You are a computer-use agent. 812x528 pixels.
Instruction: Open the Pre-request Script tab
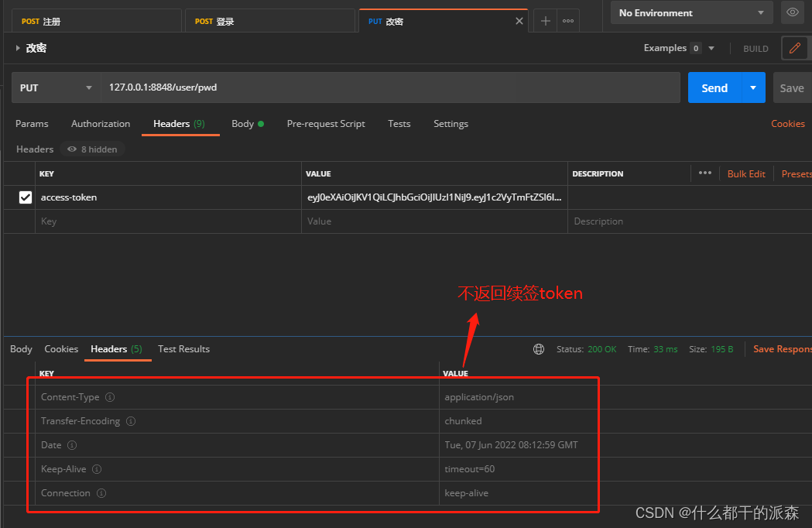[326, 124]
